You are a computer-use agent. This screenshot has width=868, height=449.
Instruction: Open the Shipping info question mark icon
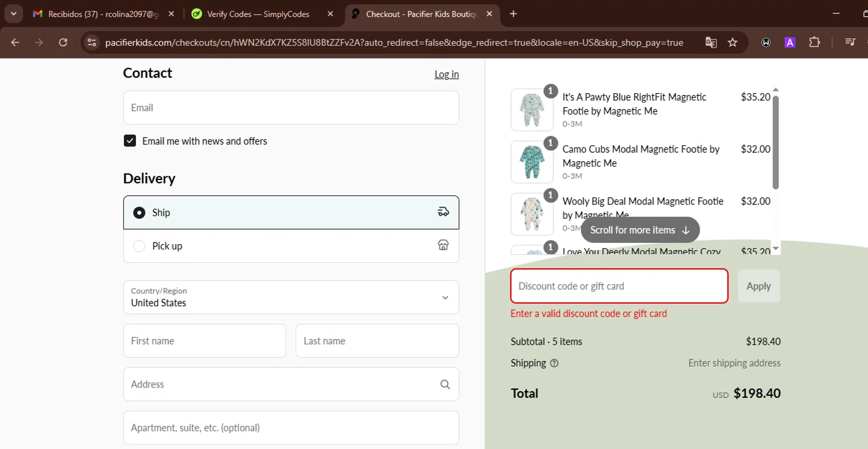[554, 363]
